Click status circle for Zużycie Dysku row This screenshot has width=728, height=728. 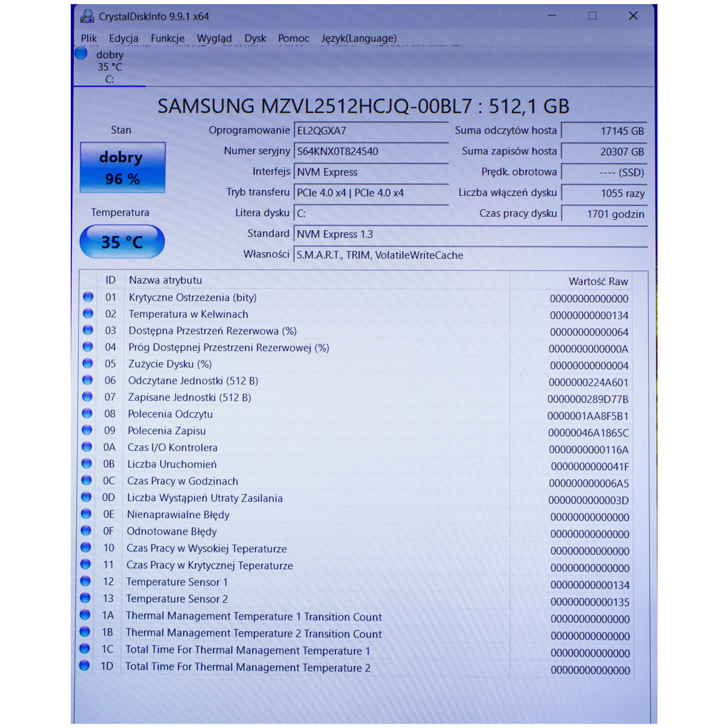(x=87, y=363)
